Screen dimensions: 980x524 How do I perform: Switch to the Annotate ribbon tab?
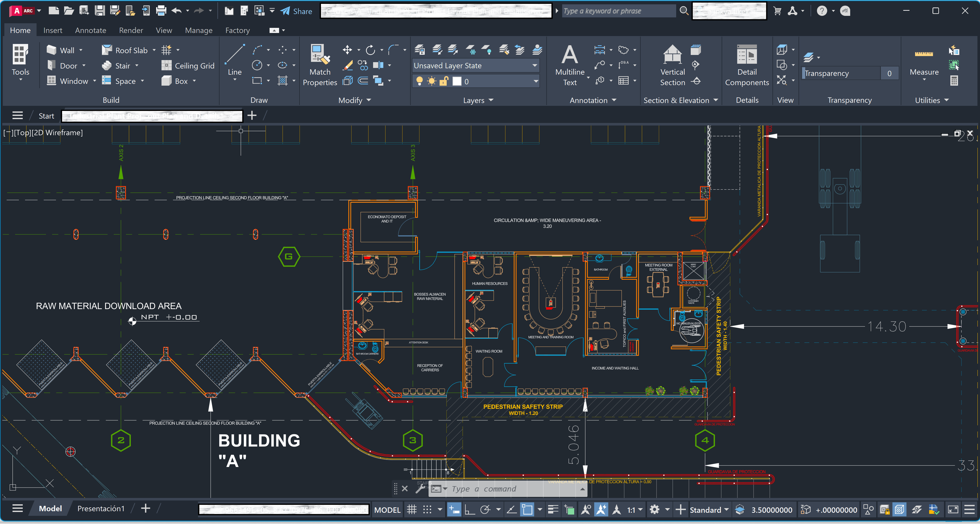point(90,30)
